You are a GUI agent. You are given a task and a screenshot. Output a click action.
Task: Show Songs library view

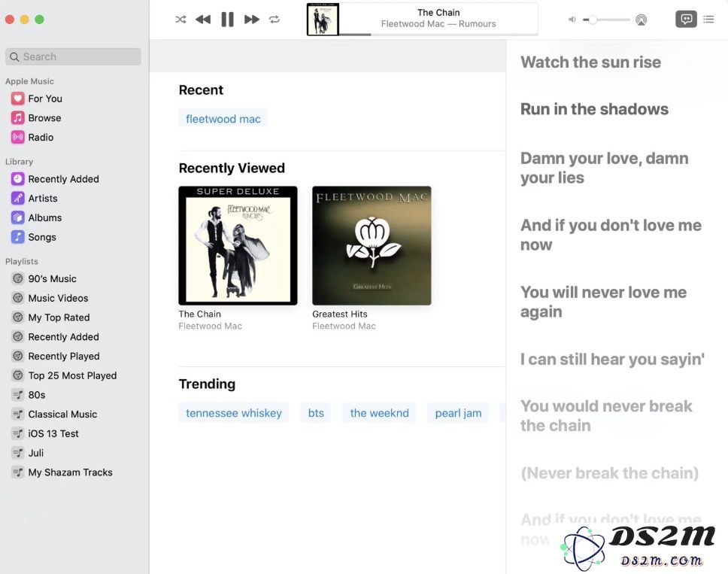[x=42, y=237]
